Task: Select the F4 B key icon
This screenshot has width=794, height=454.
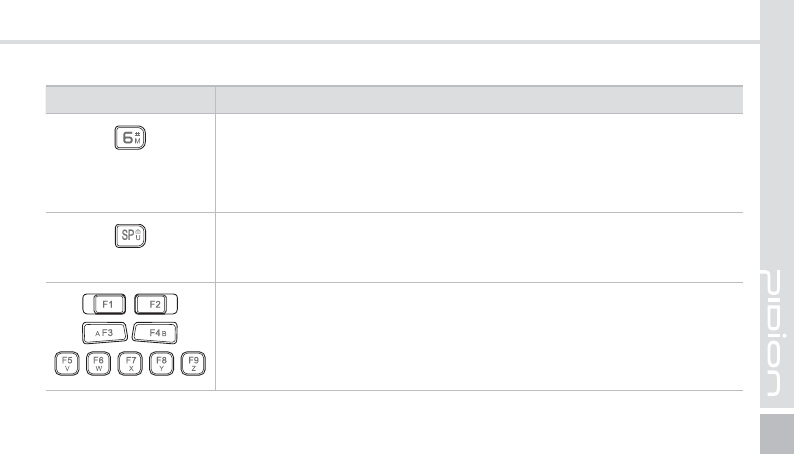Action: click(x=155, y=333)
